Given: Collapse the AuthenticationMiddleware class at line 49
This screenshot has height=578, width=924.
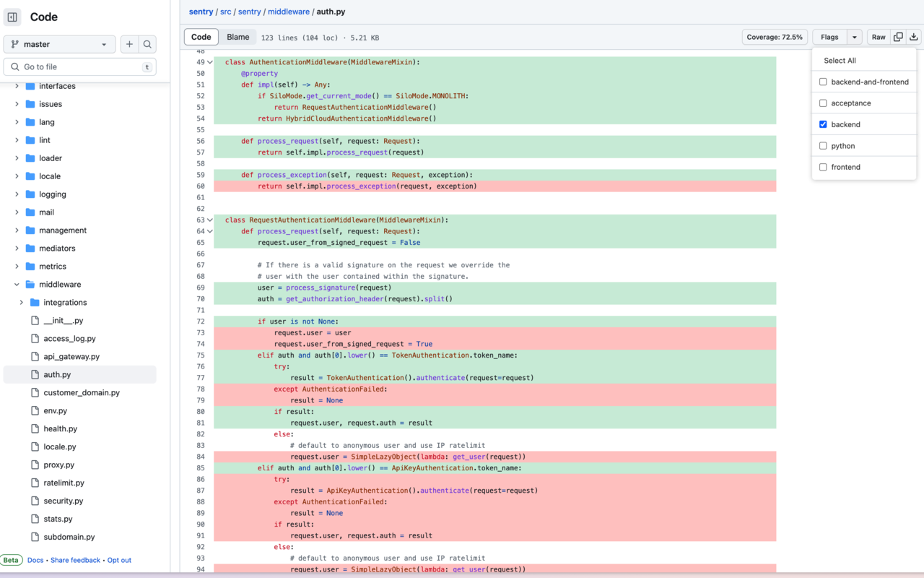Looking at the screenshot, I should click(x=209, y=62).
